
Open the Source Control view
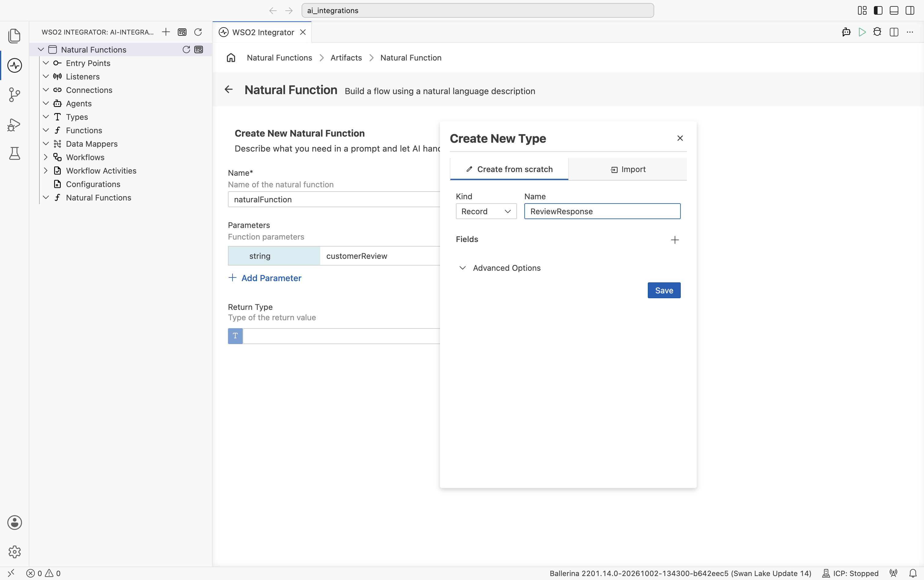(15, 95)
